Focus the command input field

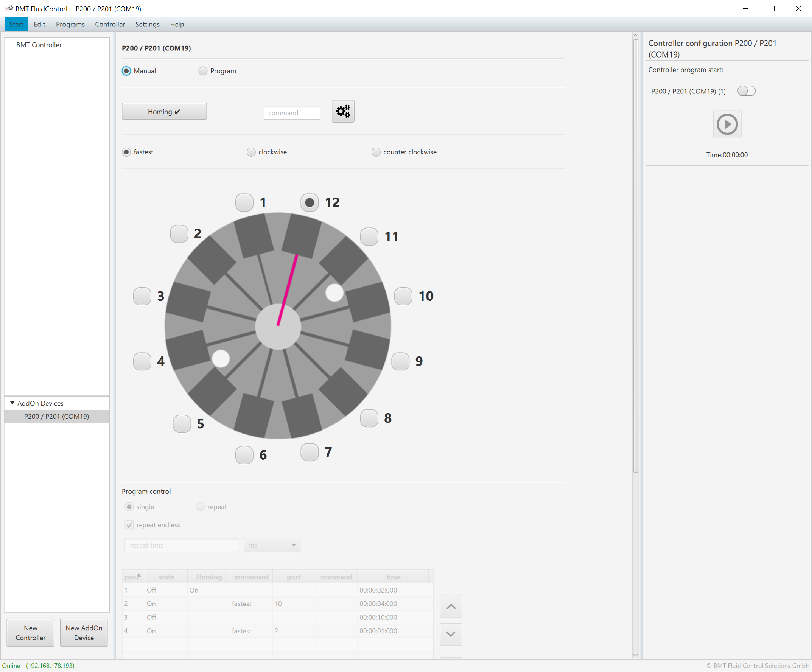292,112
